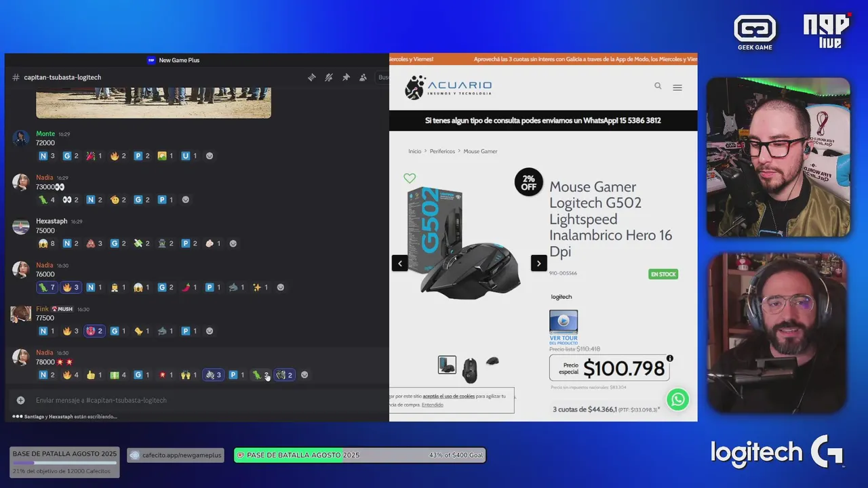The image size is (868, 488).
Task: Click raised hands reaction on Nadia's 78000 message
Action: click(x=189, y=375)
